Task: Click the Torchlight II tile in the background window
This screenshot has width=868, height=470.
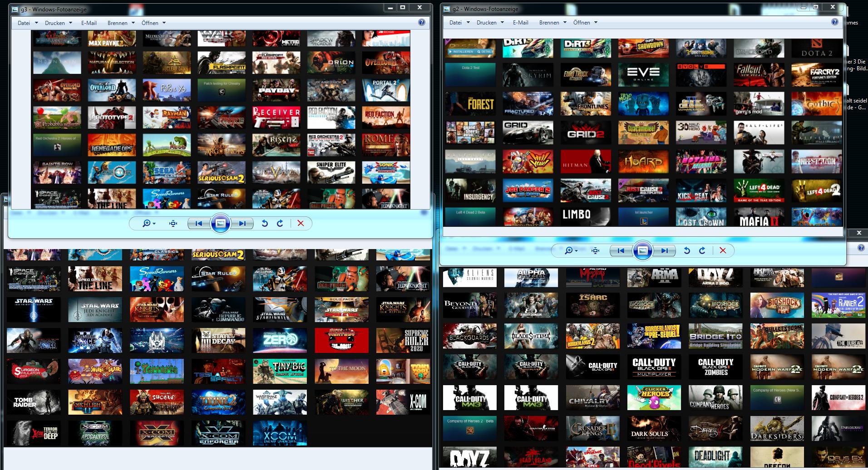Action: click(x=95, y=402)
